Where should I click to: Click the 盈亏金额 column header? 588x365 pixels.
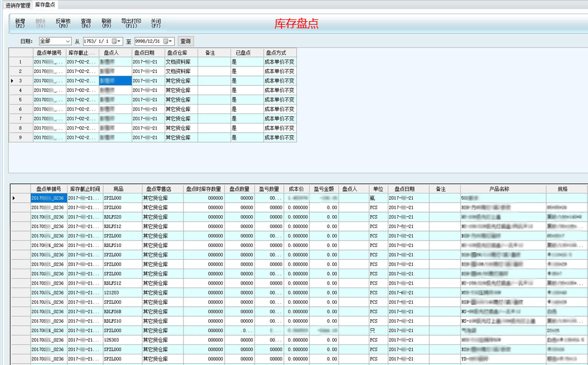pos(324,189)
